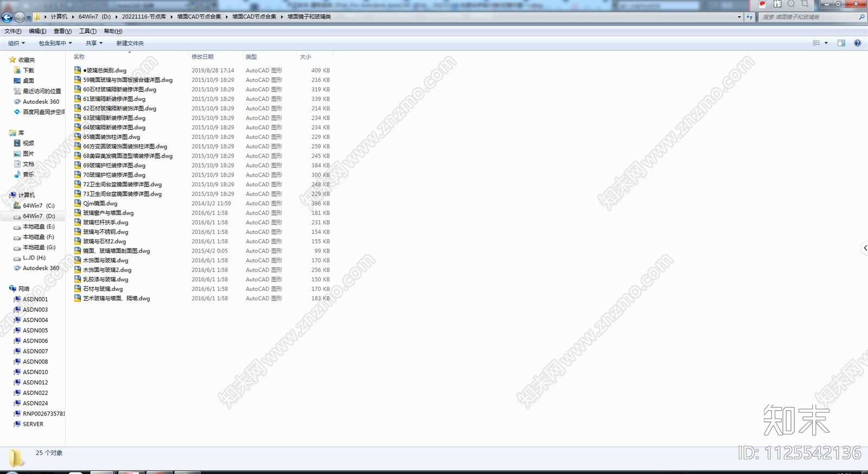Click the file icon of Qjm镜面.dwg

point(78,203)
